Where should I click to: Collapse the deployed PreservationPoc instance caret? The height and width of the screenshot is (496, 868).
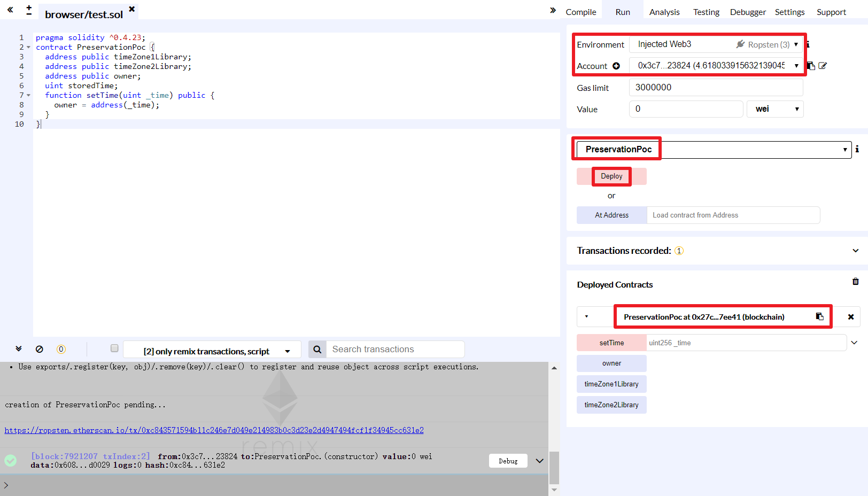click(586, 316)
